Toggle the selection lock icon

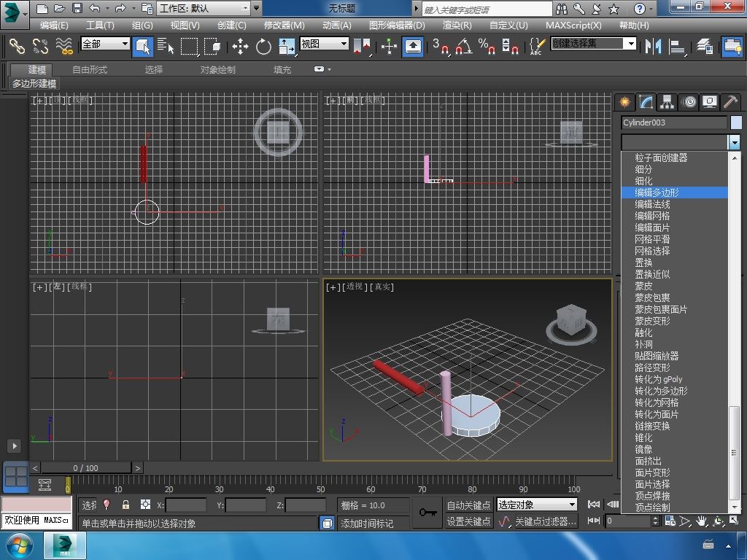125,505
